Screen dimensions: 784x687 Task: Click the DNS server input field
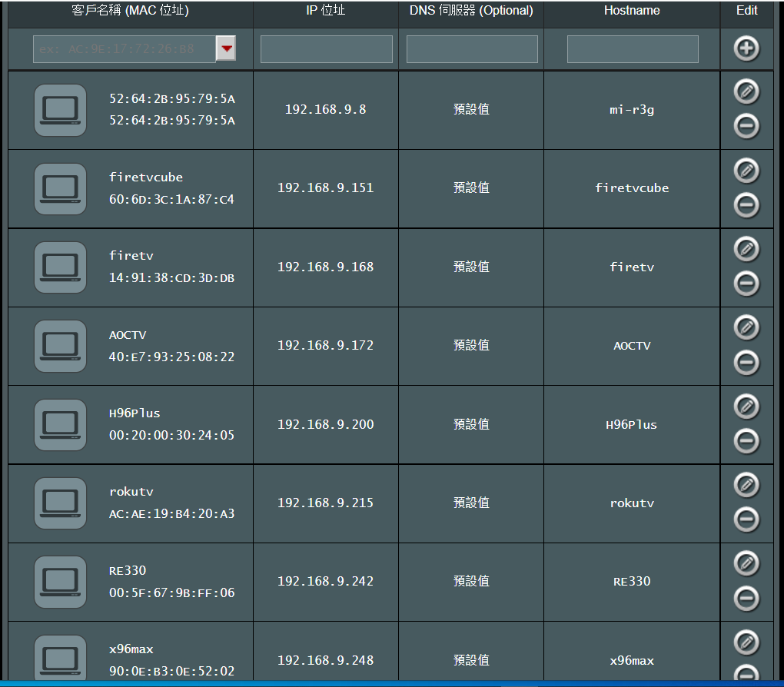(x=471, y=49)
